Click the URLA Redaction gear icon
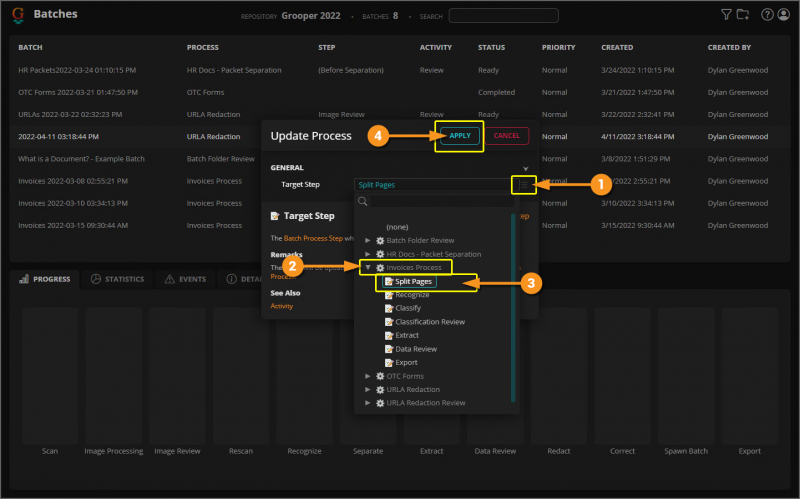Viewport: 800px width, 499px height. (x=380, y=389)
